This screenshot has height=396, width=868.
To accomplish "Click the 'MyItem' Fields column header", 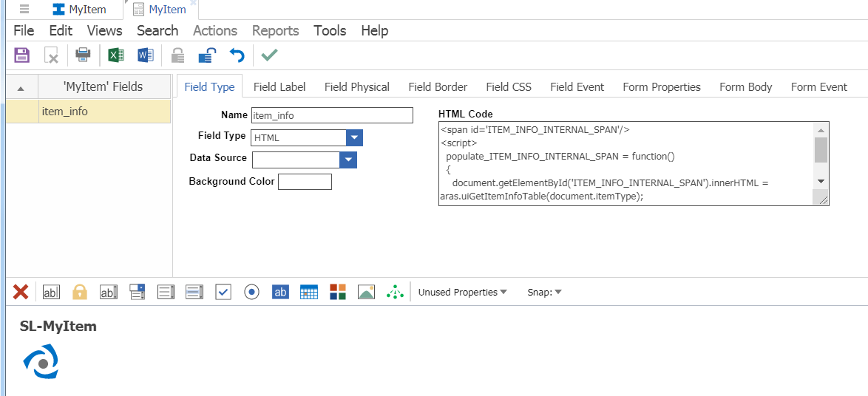I will [105, 87].
